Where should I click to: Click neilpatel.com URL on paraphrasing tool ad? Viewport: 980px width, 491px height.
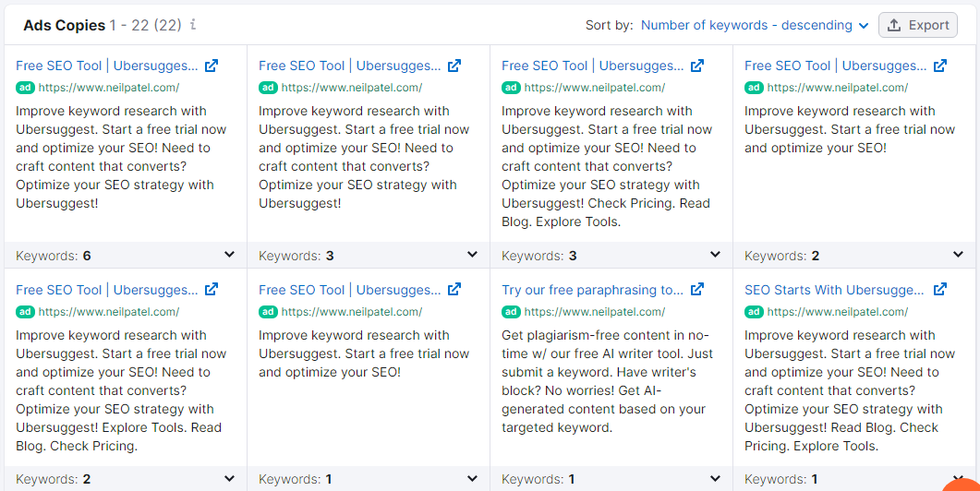pyautogui.click(x=595, y=312)
